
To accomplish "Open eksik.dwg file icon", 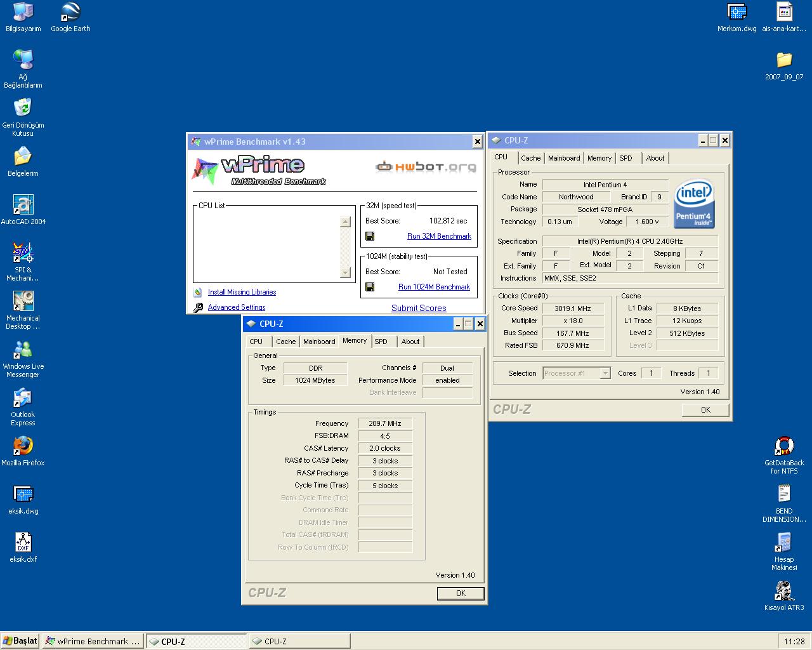I will (x=23, y=499).
